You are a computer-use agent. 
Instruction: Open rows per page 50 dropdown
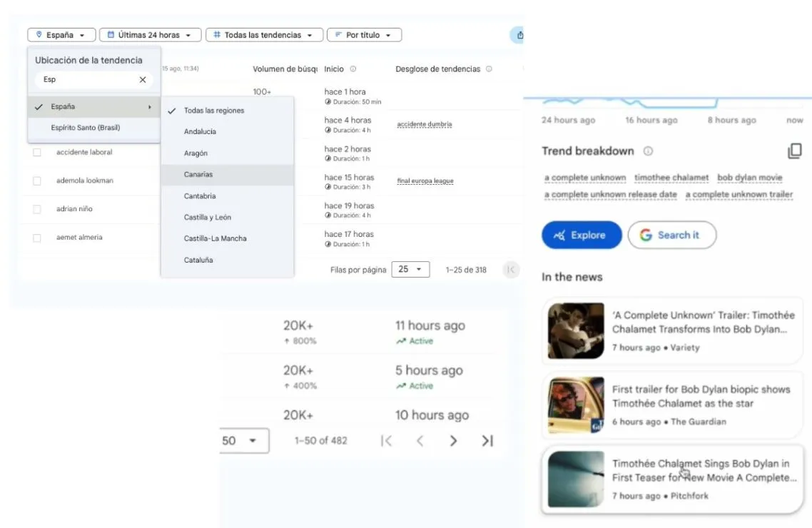[x=244, y=440]
